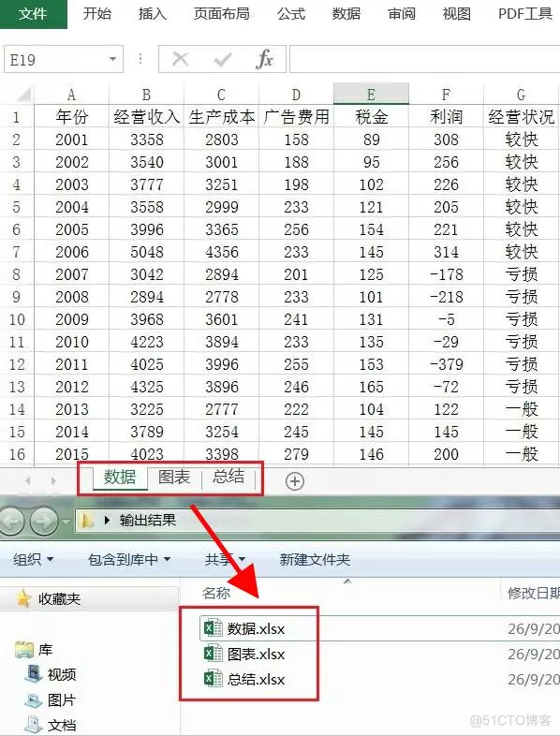Click the cancel X icon in formula bar
Image resolution: width=560 pixels, height=736 pixels.
tap(180, 60)
